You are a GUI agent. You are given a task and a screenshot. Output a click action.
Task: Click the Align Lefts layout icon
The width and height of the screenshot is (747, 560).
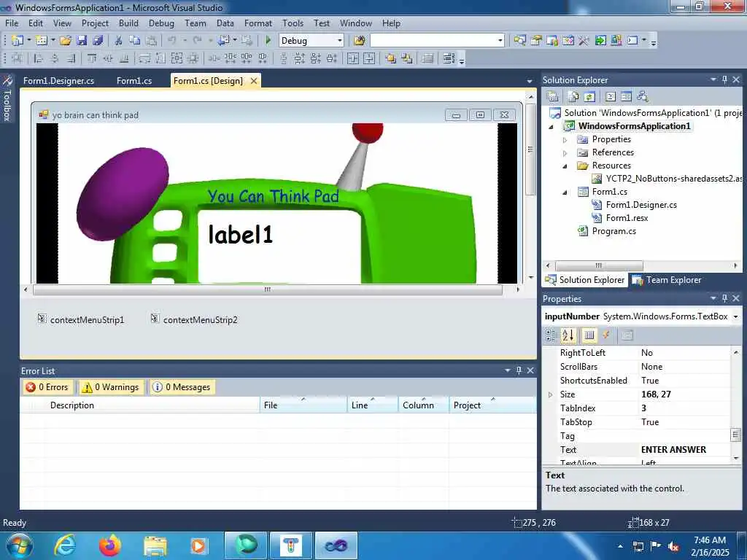point(39,58)
